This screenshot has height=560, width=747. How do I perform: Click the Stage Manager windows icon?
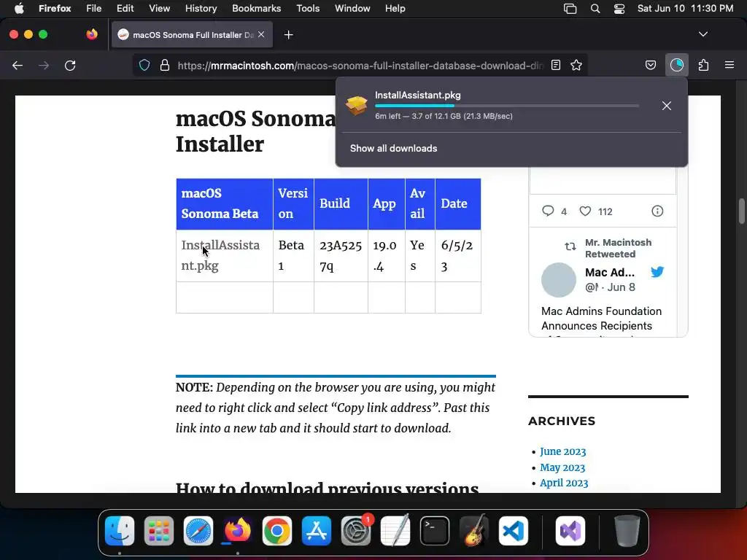570,9
